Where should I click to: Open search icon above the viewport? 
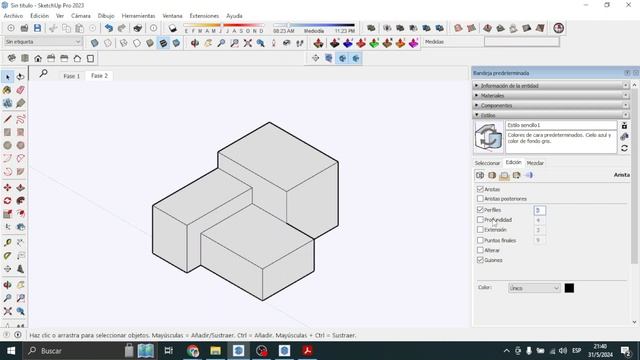pos(43,73)
